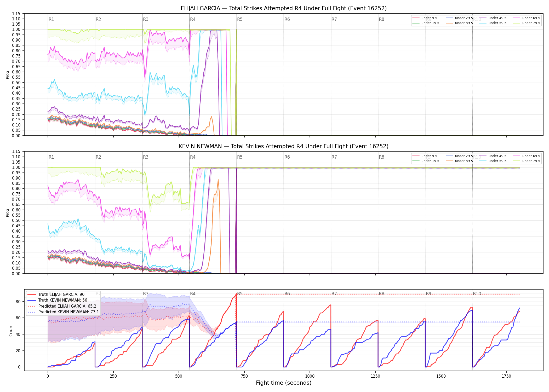Screen dimensions: 549x392
Task: Click the Kevin Newman chart title
Action: click(284, 146)
